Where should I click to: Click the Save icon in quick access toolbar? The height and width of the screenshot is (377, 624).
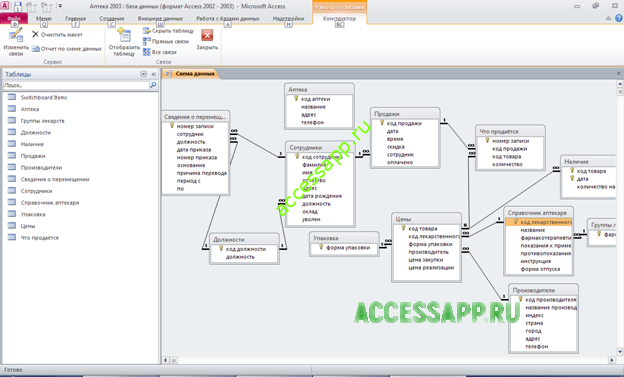tap(18, 6)
